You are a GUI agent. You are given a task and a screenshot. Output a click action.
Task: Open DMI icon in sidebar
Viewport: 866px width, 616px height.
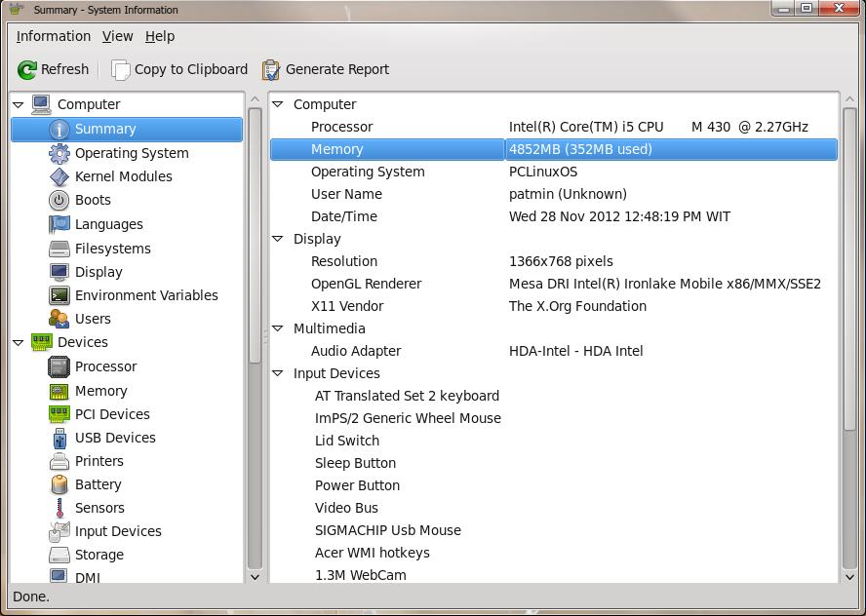tap(59, 575)
